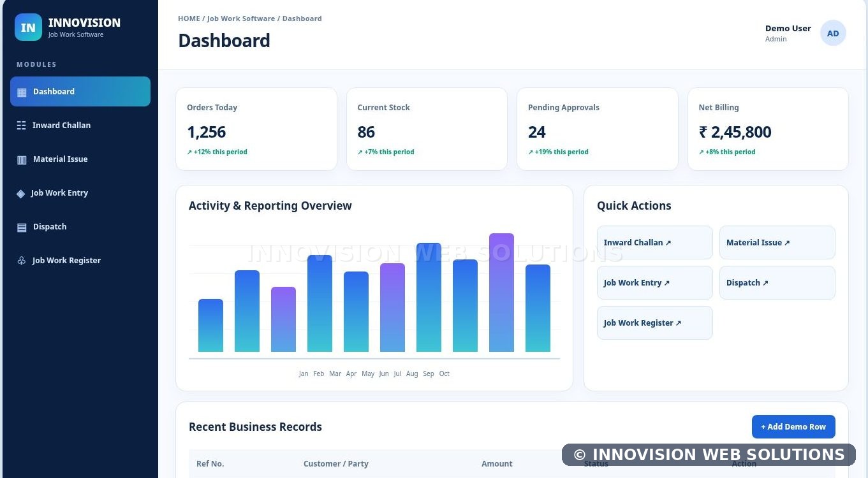Open Job Work Entry quick action

click(655, 283)
